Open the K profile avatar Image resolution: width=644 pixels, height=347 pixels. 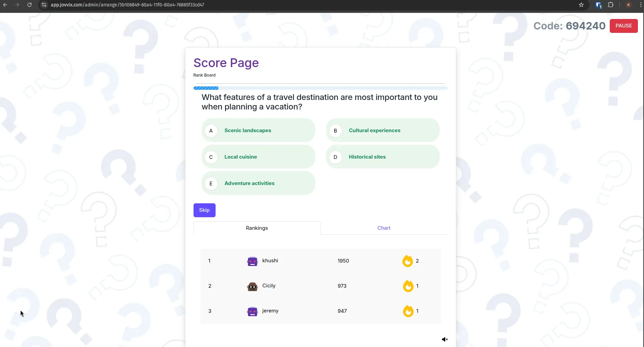pyautogui.click(x=628, y=5)
